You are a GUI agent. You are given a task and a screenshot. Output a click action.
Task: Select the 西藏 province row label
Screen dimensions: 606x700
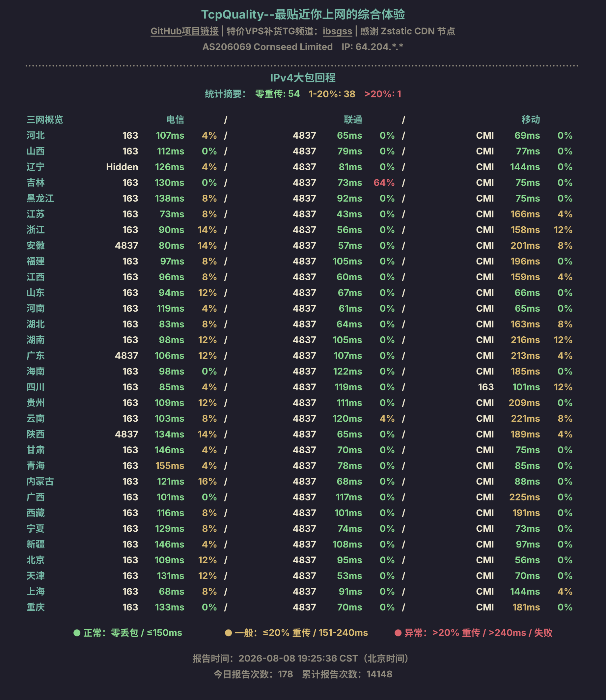[36, 513]
